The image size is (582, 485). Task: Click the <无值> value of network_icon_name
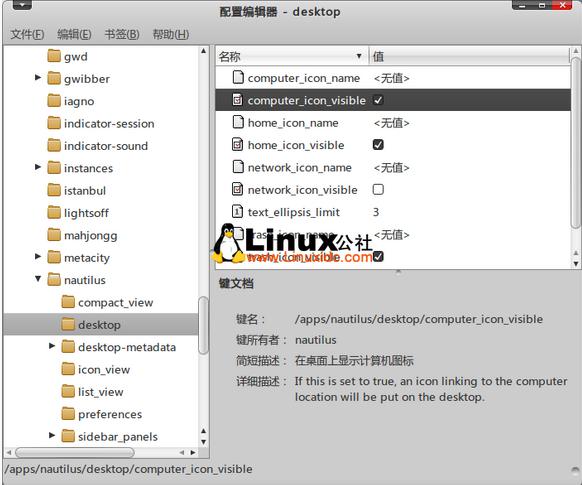[392, 168]
